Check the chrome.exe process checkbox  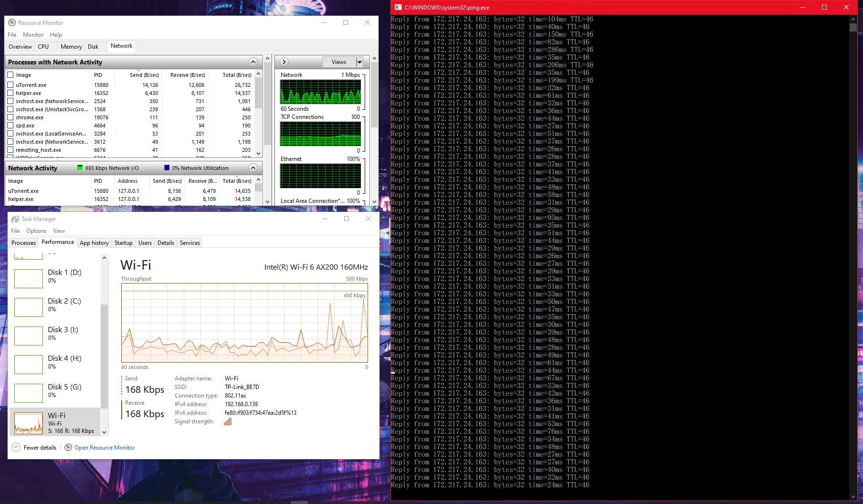click(11, 117)
